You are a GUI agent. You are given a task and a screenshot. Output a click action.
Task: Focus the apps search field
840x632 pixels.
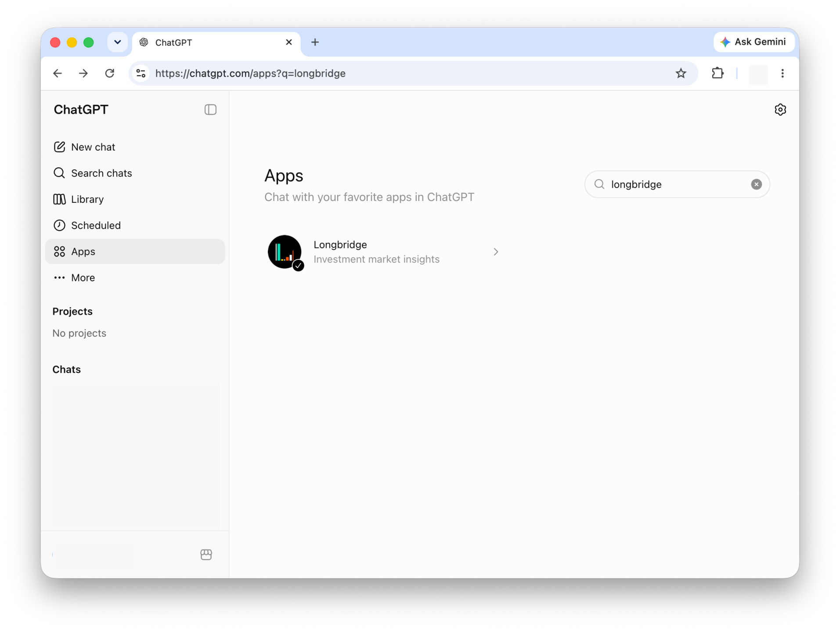(677, 184)
